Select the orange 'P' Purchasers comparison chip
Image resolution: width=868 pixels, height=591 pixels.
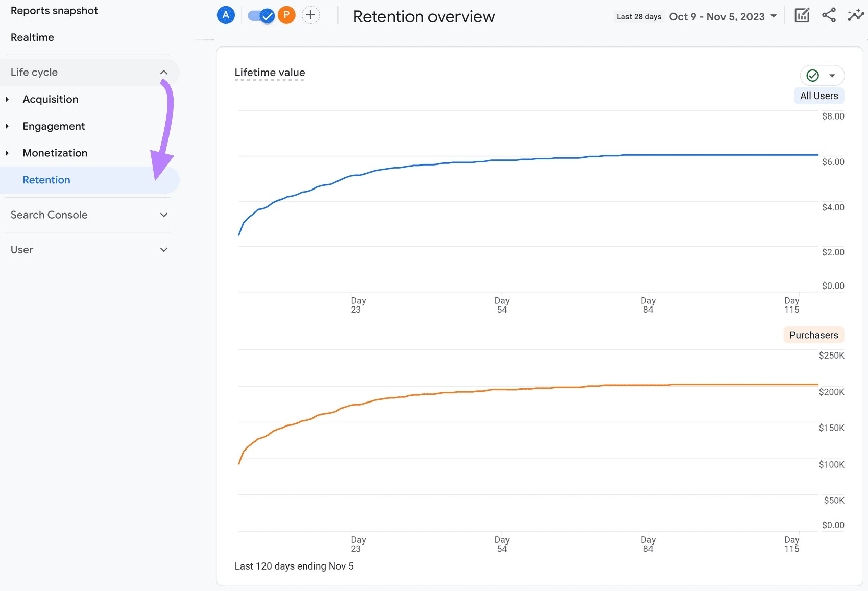286,15
